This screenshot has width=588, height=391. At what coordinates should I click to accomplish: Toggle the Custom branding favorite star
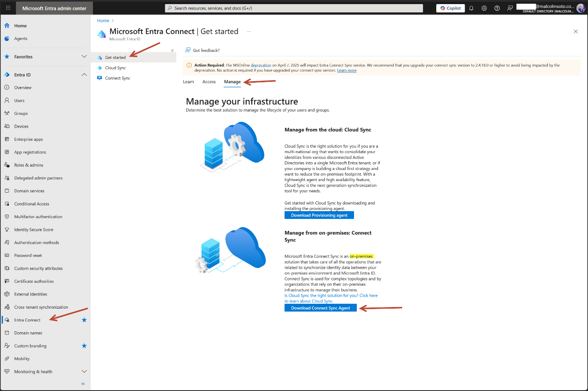point(84,346)
